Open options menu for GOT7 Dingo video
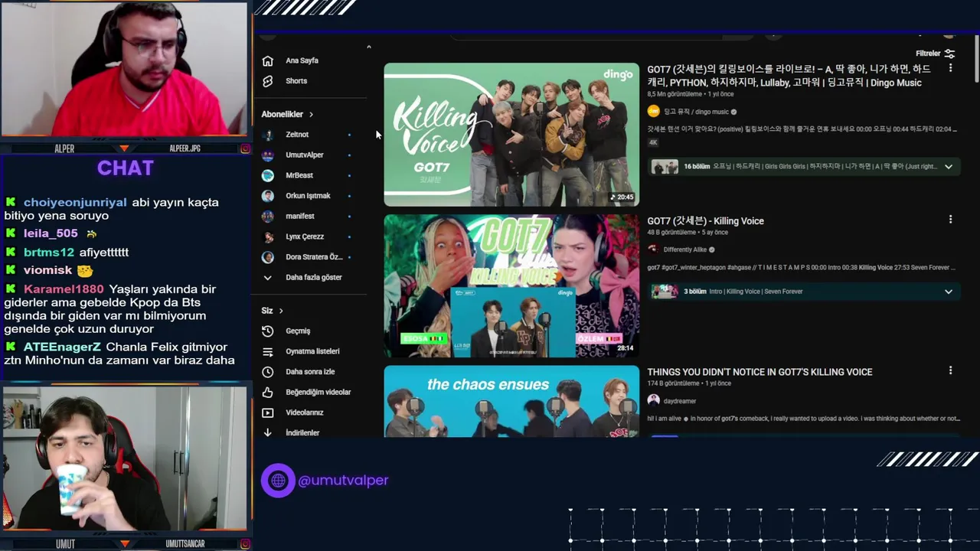This screenshot has width=980, height=551. [950, 68]
